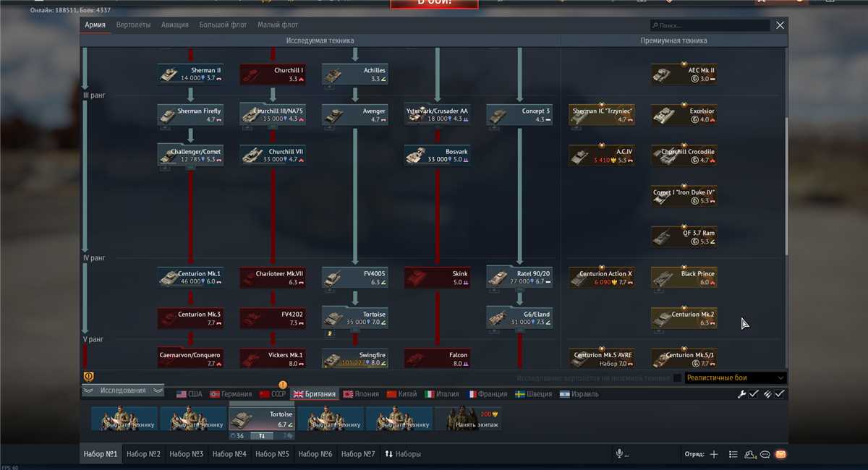Select the Германия nation tab
868x470 pixels.
[231, 394]
